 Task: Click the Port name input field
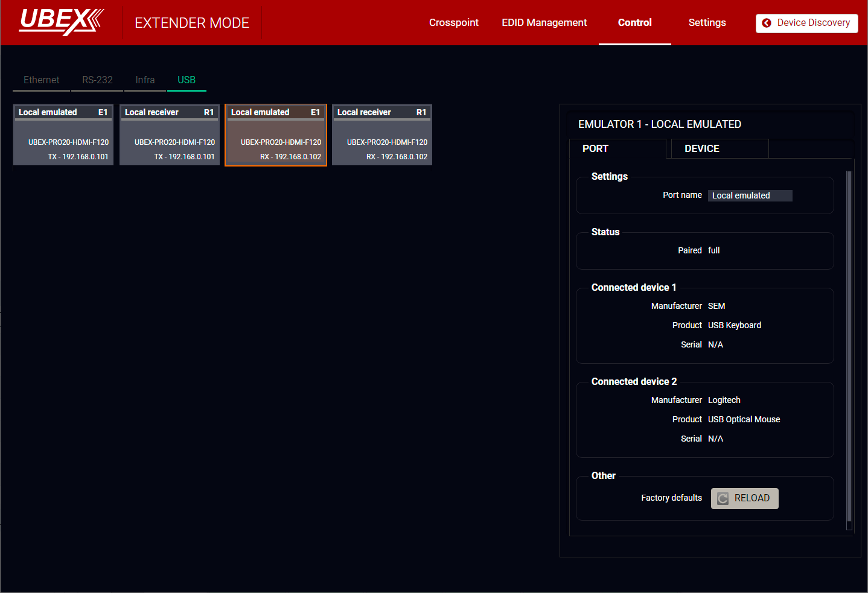coord(750,195)
